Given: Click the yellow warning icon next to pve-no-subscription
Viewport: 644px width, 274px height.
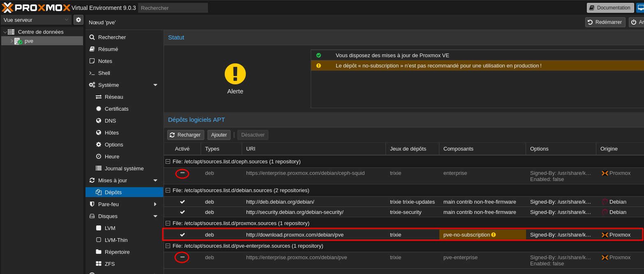Looking at the screenshot, I should point(494,235).
